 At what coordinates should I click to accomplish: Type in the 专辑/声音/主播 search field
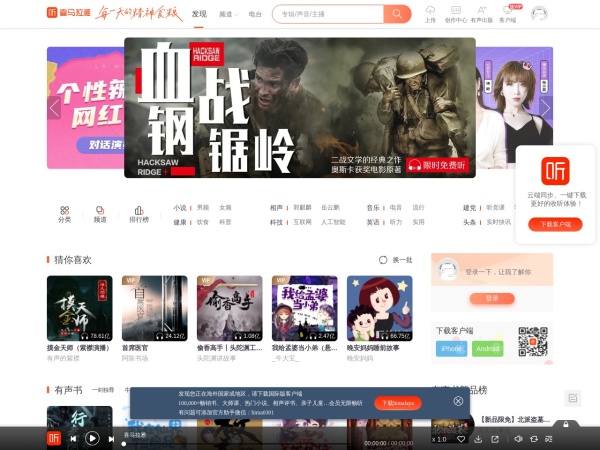click(326, 14)
